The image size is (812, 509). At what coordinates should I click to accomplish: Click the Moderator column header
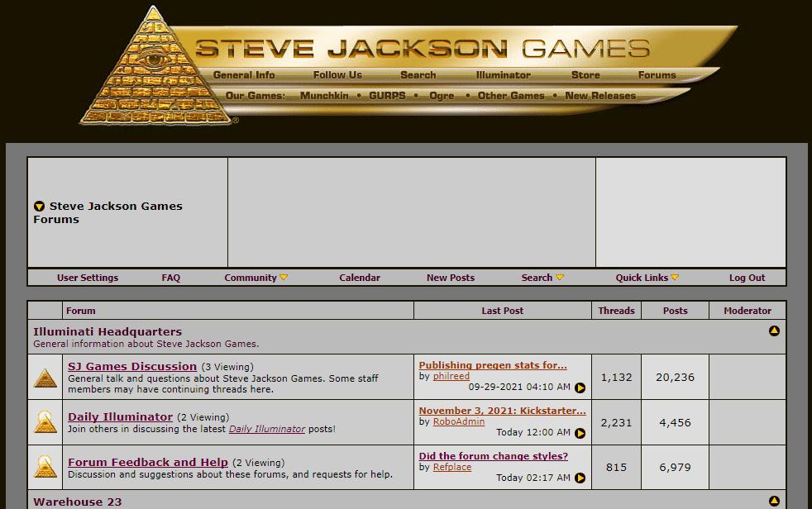tap(748, 311)
